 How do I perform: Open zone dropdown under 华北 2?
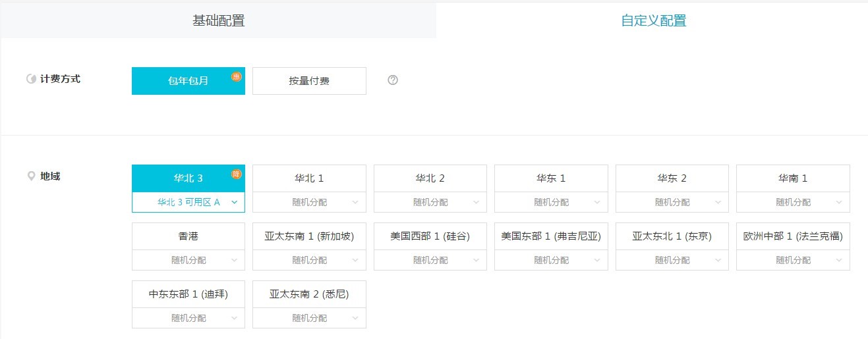point(430,202)
